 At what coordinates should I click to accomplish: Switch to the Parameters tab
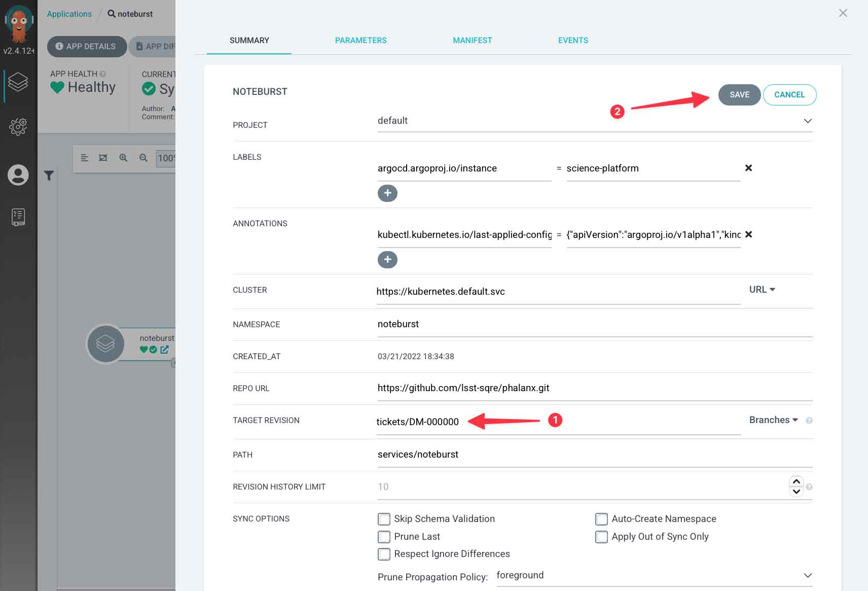click(x=360, y=40)
